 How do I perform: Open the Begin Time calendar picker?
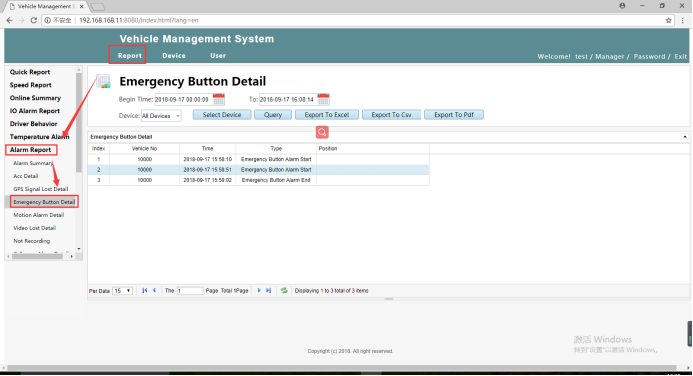(219, 99)
